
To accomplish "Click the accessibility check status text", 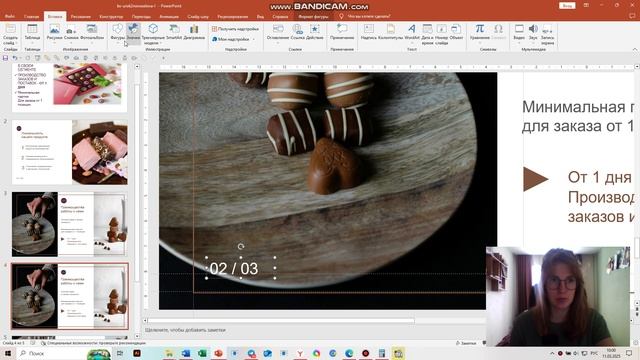I will [93, 343].
